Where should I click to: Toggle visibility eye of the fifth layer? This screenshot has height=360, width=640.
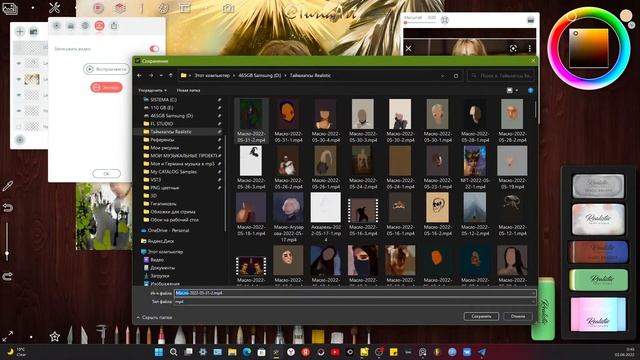19,111
